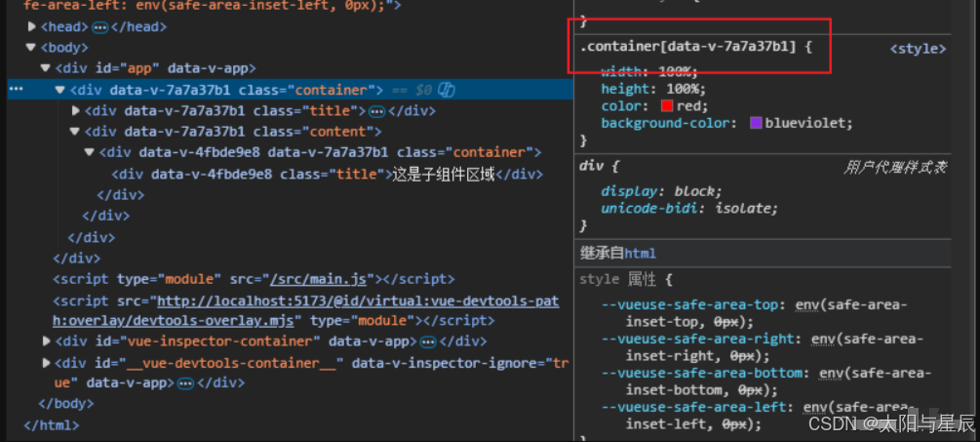Click the display: block declaration

click(662, 190)
